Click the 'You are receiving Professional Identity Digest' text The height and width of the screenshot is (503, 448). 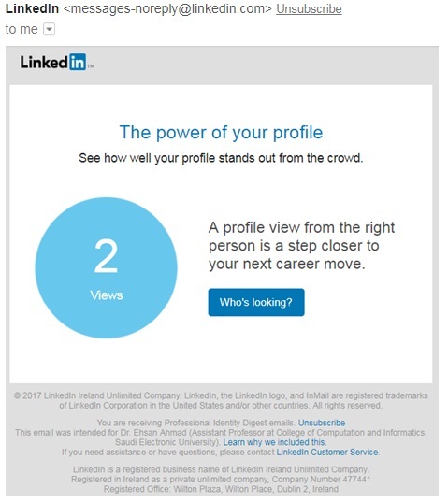pyautogui.click(x=196, y=423)
